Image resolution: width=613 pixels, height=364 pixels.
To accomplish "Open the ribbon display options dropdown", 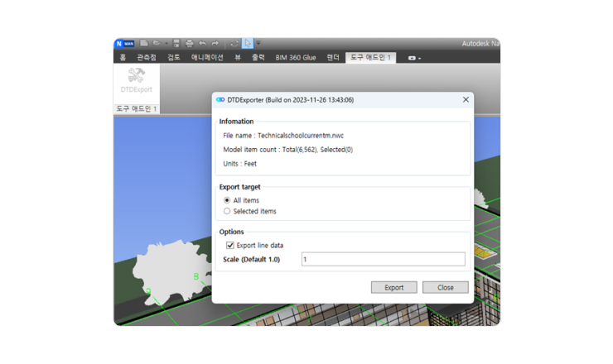I will click(414, 58).
